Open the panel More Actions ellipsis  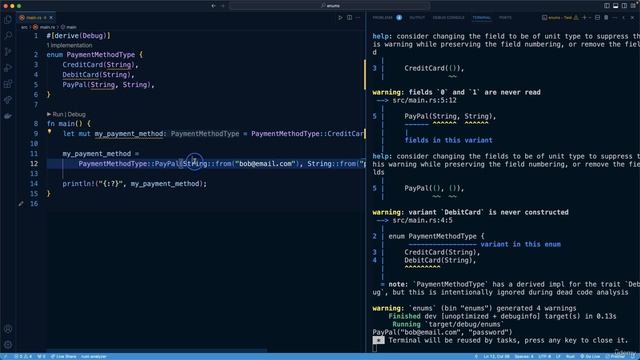pyautogui.click(x=615, y=18)
